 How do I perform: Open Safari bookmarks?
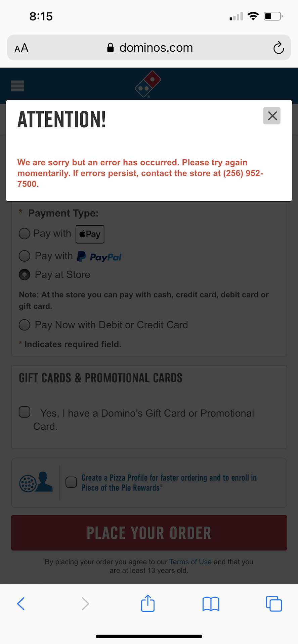pyautogui.click(x=211, y=604)
